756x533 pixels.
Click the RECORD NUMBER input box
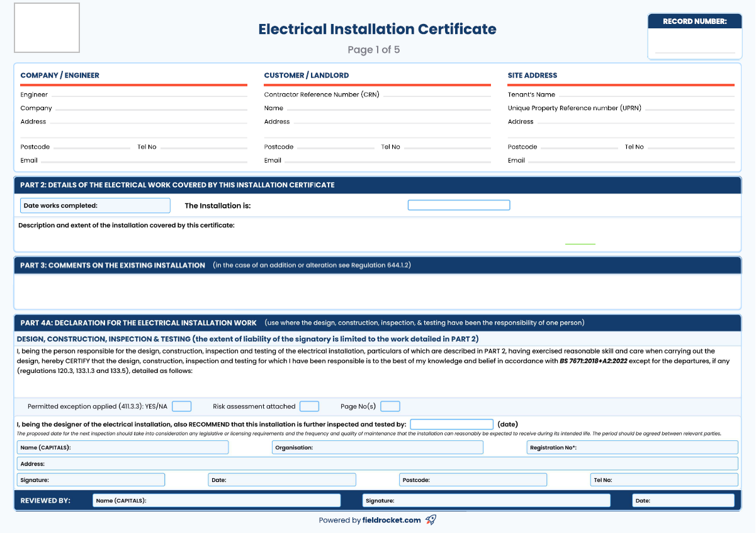[x=694, y=47]
